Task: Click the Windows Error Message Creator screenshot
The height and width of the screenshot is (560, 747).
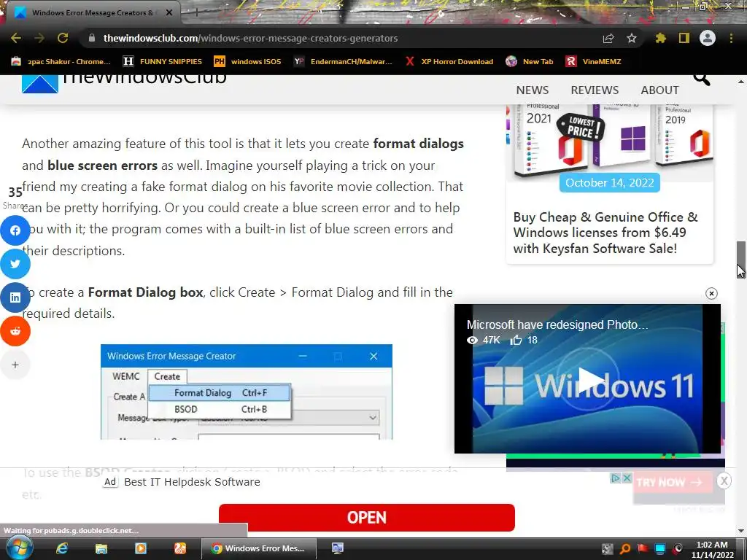Action: 247,392
